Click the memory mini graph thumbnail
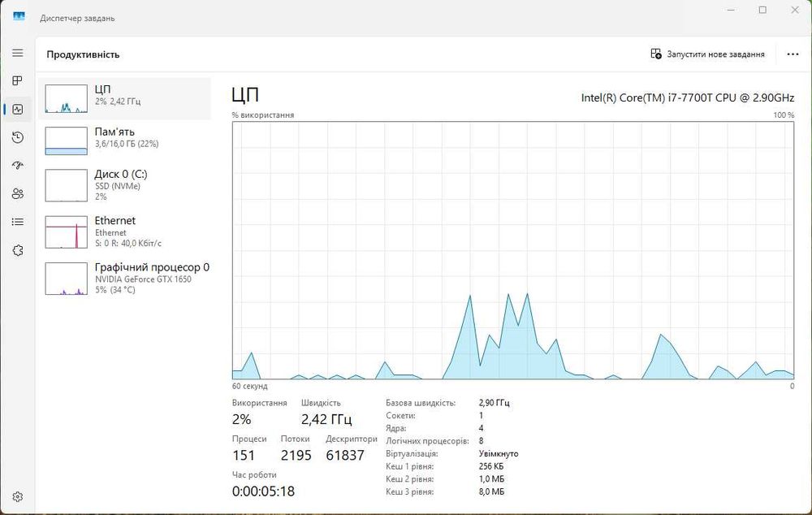 pyautogui.click(x=67, y=141)
